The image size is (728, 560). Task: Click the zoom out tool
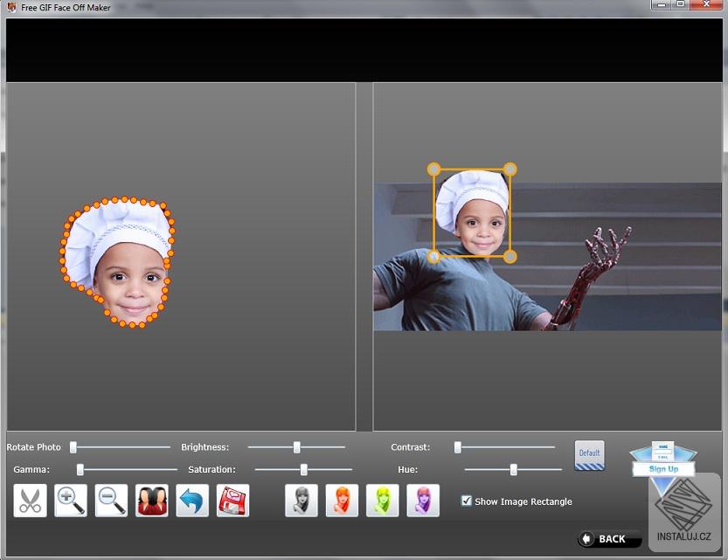pos(111,500)
